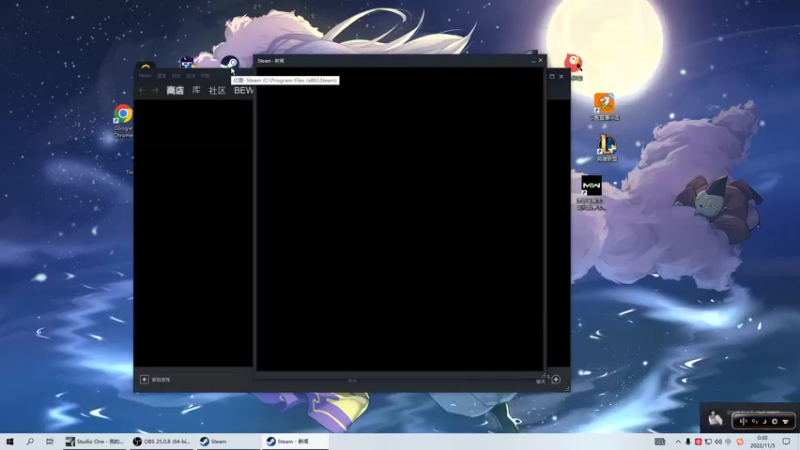Open Task View on the taskbar

49,441
